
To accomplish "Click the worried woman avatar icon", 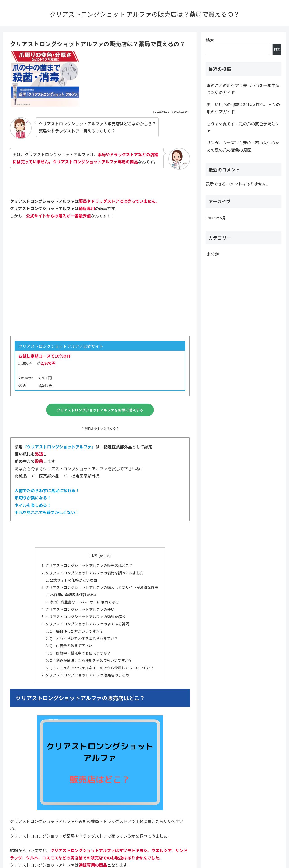I will (x=21, y=128).
